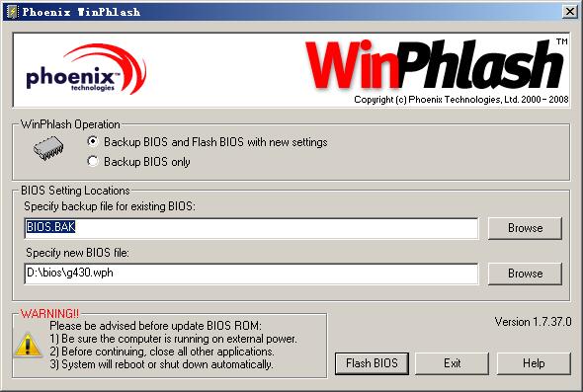The height and width of the screenshot is (392, 583).
Task: Click the BIOS chip icon
Action: pyautogui.click(x=48, y=148)
